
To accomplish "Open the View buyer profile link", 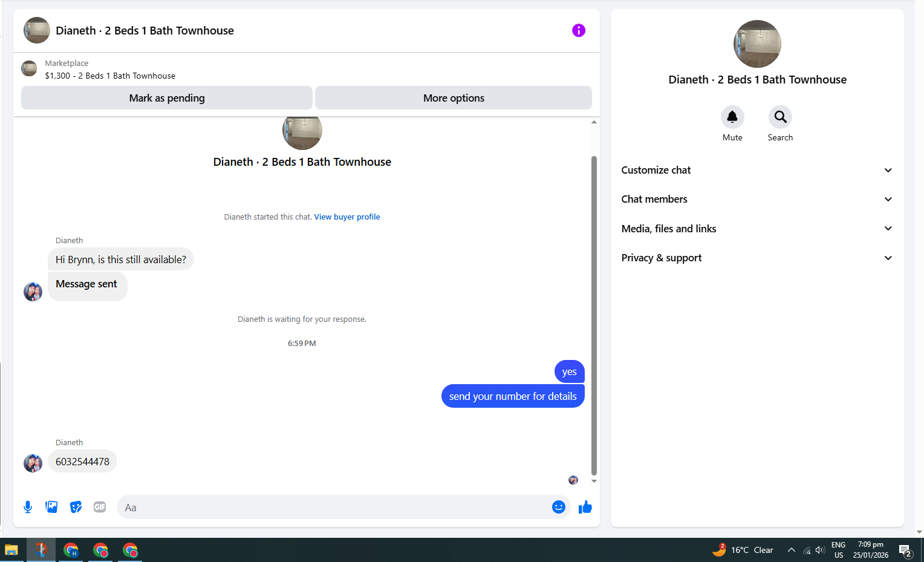I will coord(347,217).
